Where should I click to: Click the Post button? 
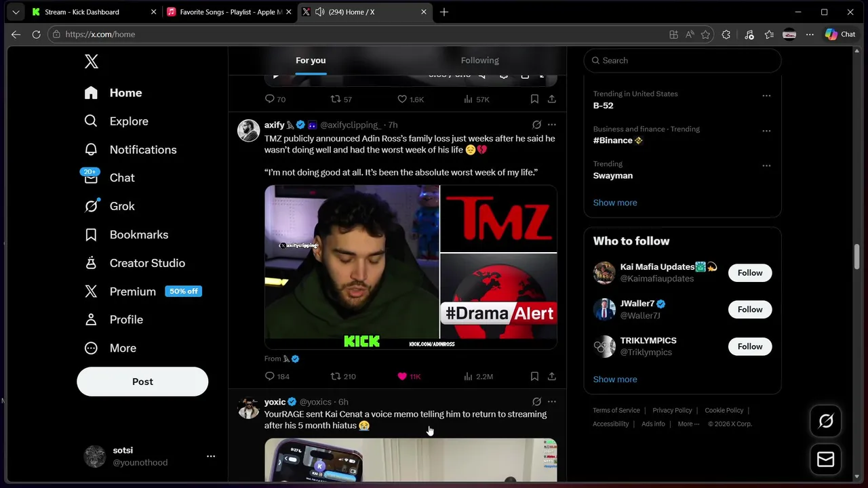coord(142,382)
